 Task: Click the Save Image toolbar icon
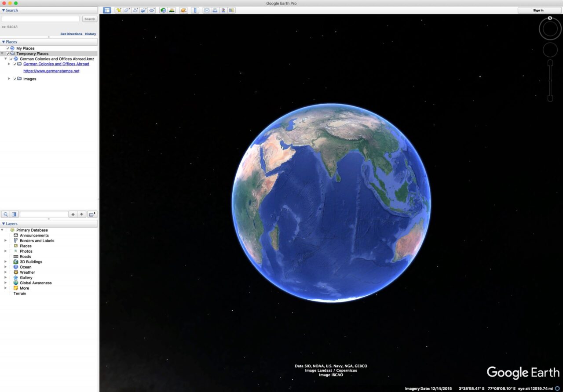[223, 10]
